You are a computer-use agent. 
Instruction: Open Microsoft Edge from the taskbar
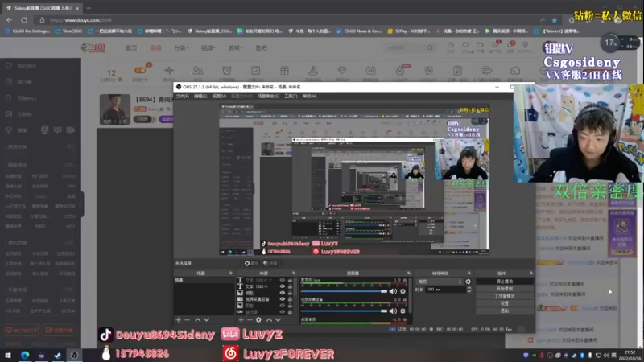[25, 356]
